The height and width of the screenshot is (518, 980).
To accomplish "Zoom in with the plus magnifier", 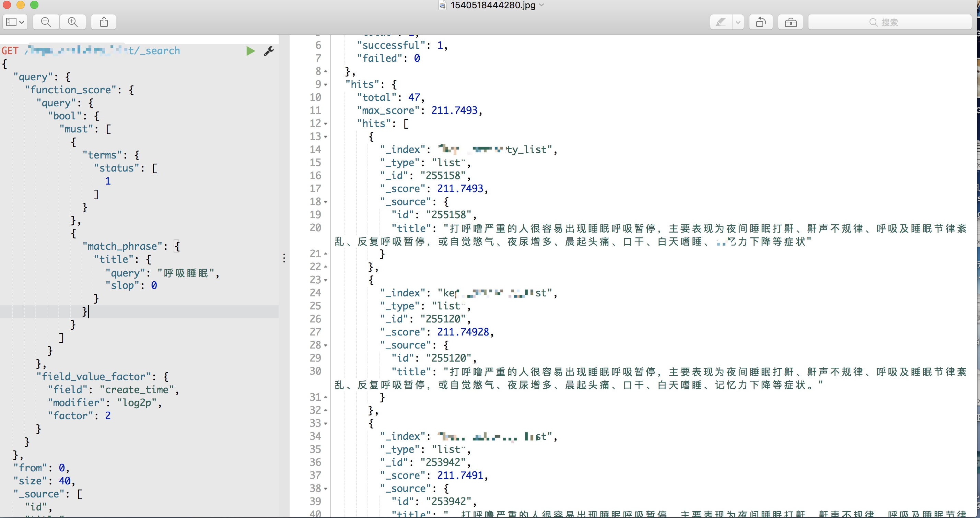I will [73, 22].
